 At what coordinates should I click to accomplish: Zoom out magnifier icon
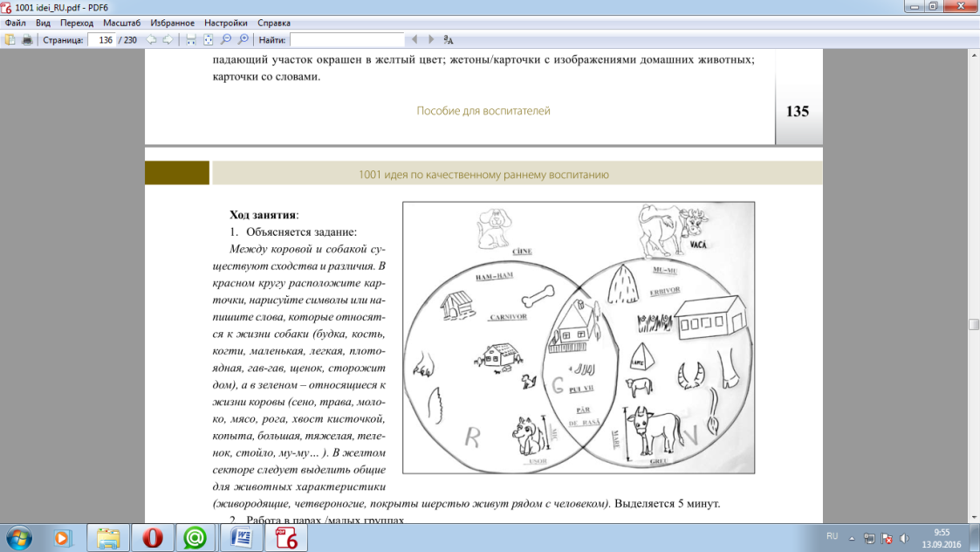(x=226, y=39)
